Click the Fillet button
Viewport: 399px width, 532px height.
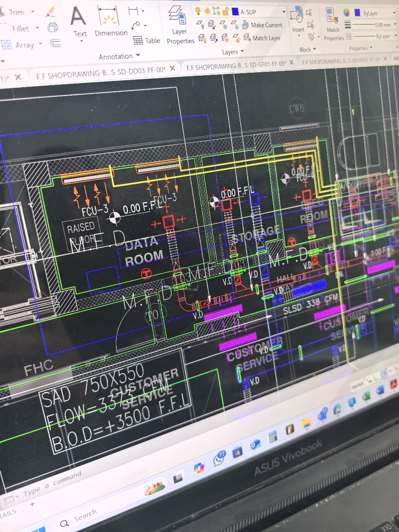tap(20, 29)
